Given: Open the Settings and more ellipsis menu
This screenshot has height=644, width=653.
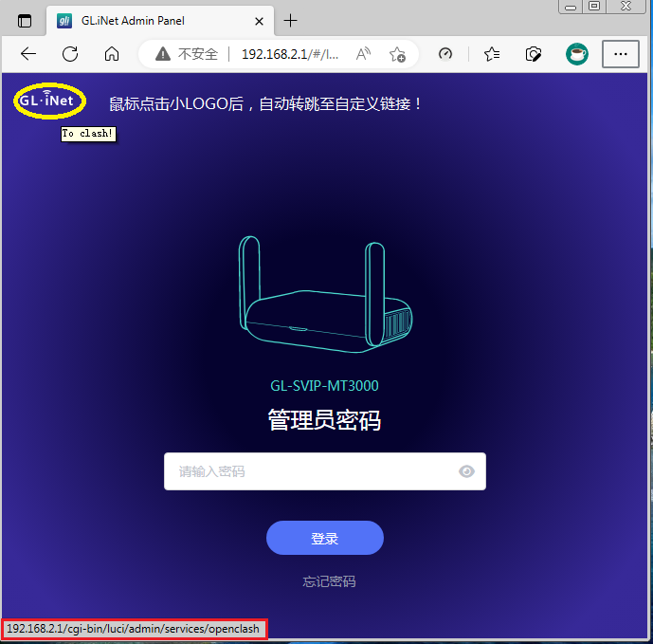Looking at the screenshot, I should tap(621, 54).
